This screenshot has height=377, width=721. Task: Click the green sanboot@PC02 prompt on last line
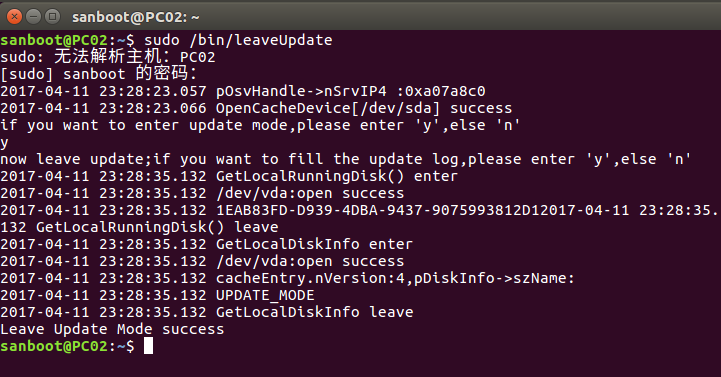click(54, 346)
